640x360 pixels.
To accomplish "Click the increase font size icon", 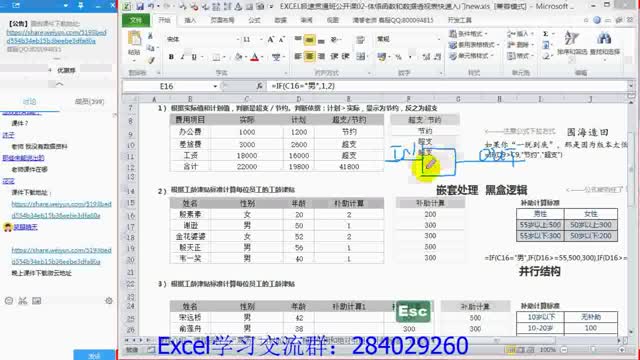I will click(x=271, y=39).
